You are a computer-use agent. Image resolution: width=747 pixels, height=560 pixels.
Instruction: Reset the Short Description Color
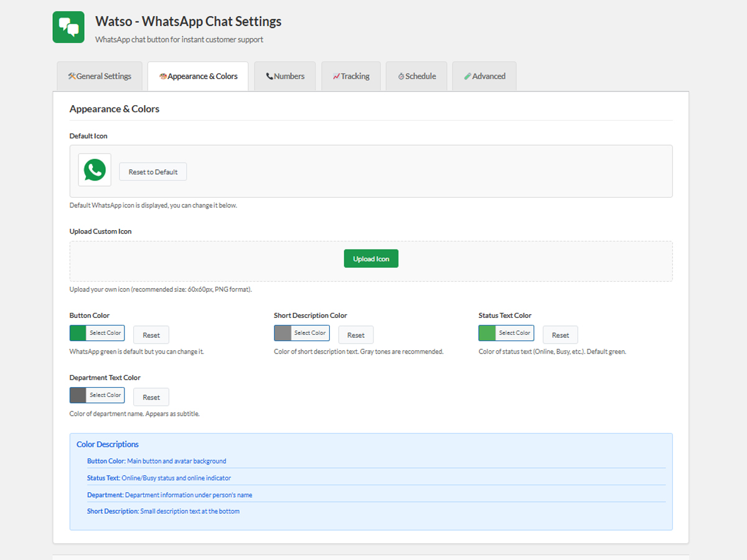[356, 335]
